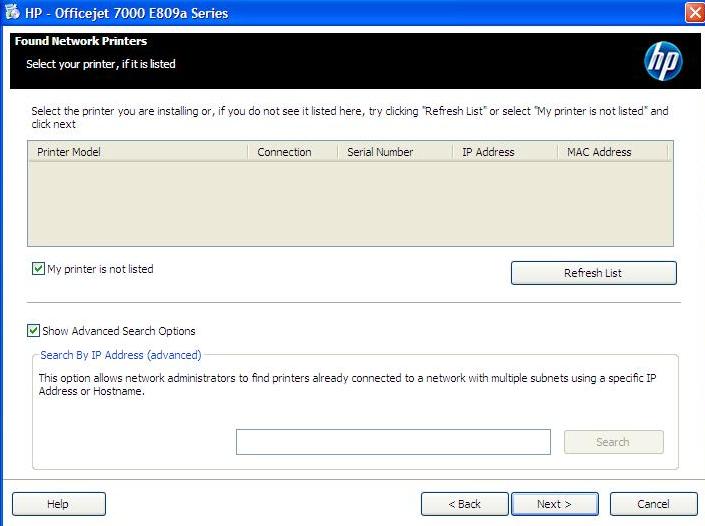Click the 'Search By IP Address (advanced)' label
The height and width of the screenshot is (526, 705).
pyautogui.click(x=120, y=355)
